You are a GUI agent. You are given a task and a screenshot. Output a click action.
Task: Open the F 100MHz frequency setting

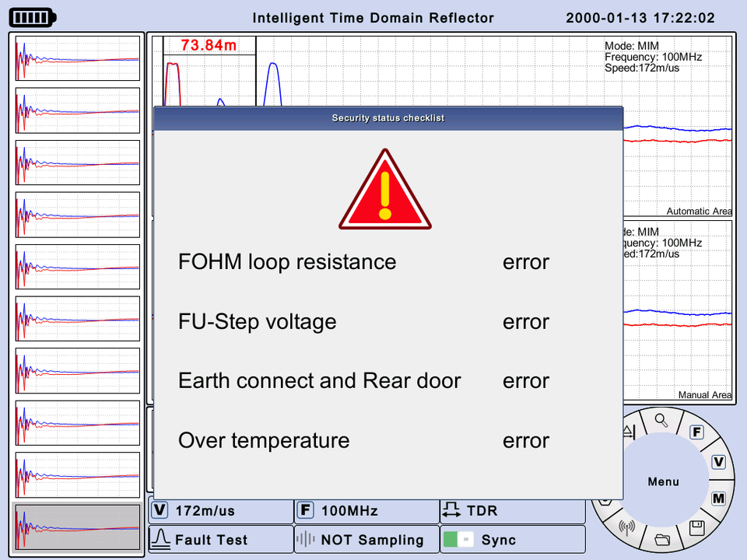click(x=366, y=510)
